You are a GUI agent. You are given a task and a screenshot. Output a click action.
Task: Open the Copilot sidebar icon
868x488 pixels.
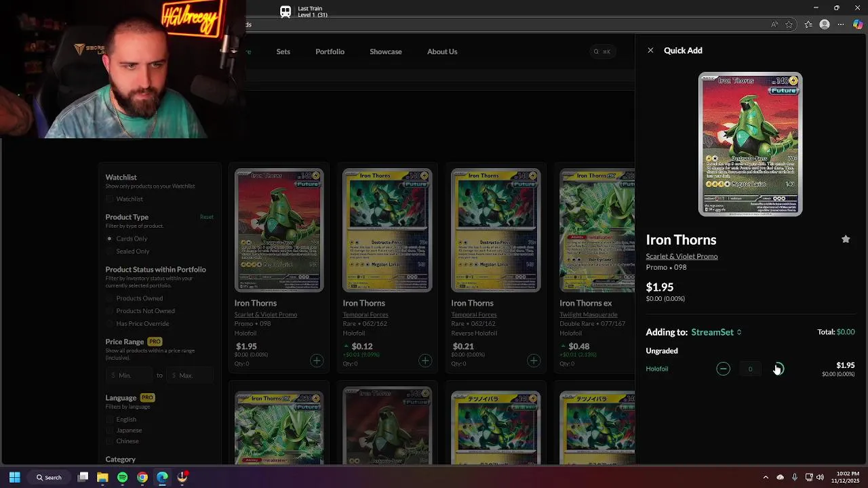[858, 24]
